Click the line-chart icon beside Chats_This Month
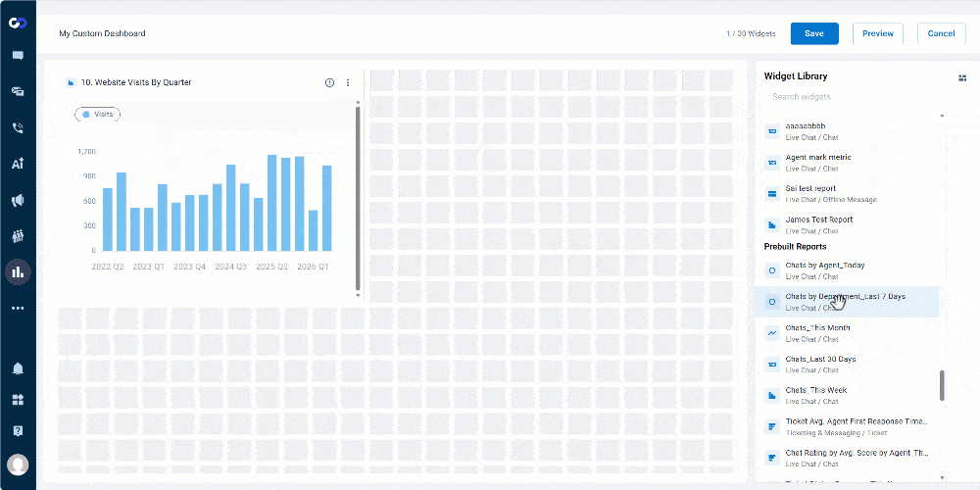980x490 pixels. click(772, 333)
